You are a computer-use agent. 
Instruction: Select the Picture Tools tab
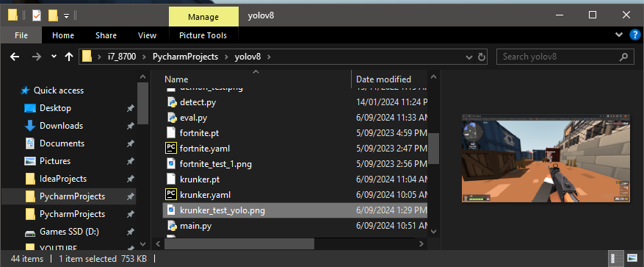click(x=203, y=35)
